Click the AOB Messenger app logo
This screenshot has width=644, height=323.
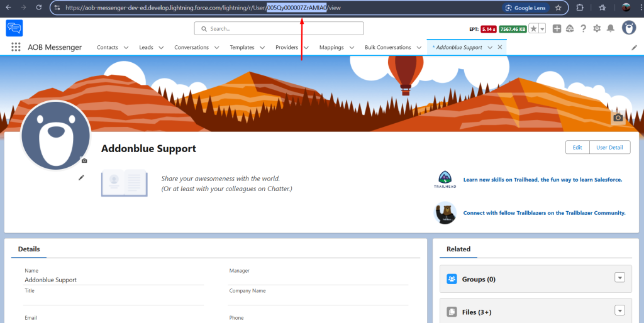14,28
